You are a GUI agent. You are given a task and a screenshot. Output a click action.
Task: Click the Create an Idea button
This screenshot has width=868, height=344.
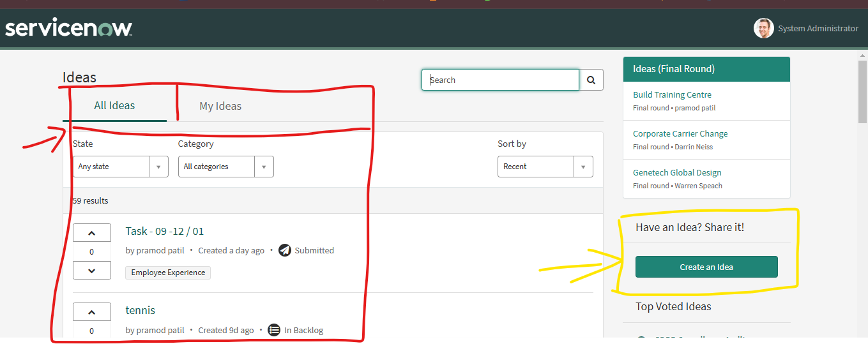706,267
